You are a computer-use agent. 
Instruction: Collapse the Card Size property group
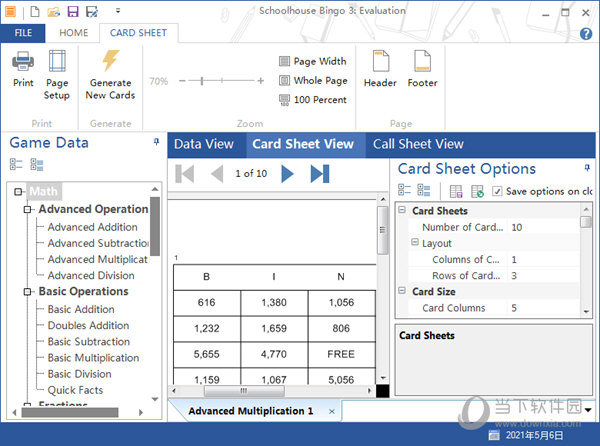click(402, 290)
